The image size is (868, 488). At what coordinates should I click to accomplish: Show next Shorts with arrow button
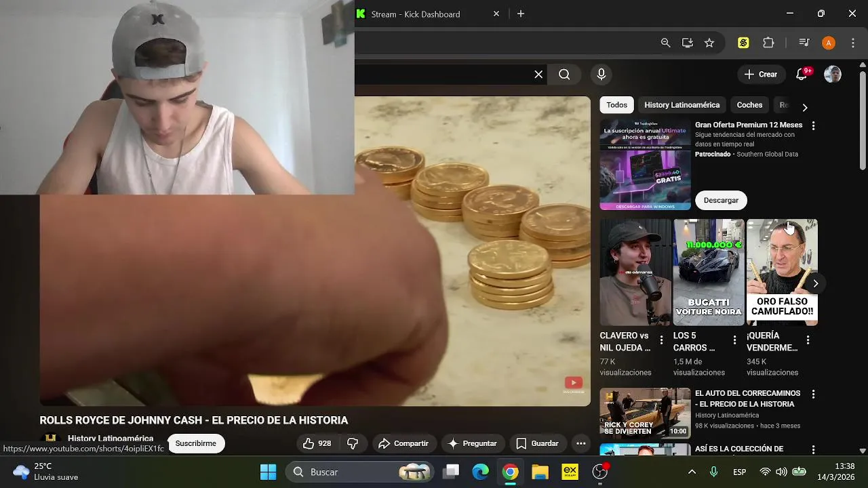(x=816, y=283)
